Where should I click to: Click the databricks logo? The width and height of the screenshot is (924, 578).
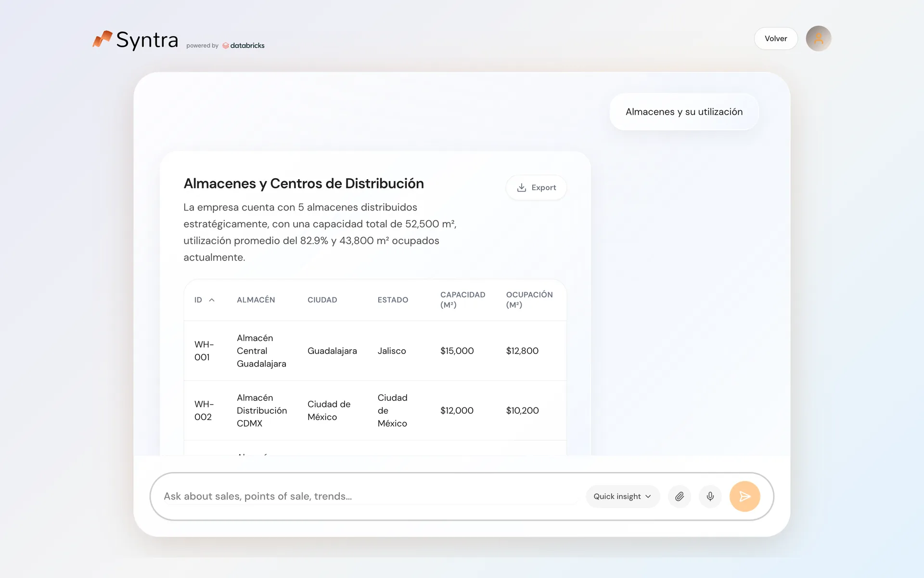pos(244,45)
